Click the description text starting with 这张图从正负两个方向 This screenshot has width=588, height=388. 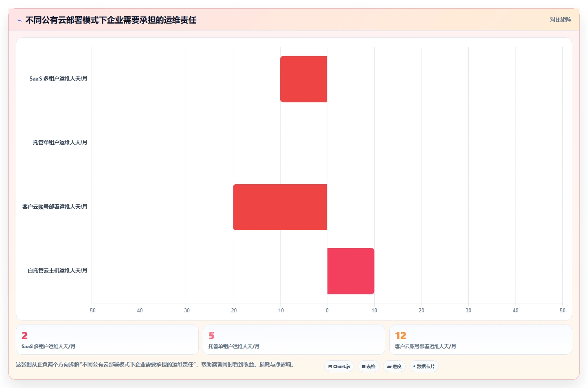tap(155, 365)
